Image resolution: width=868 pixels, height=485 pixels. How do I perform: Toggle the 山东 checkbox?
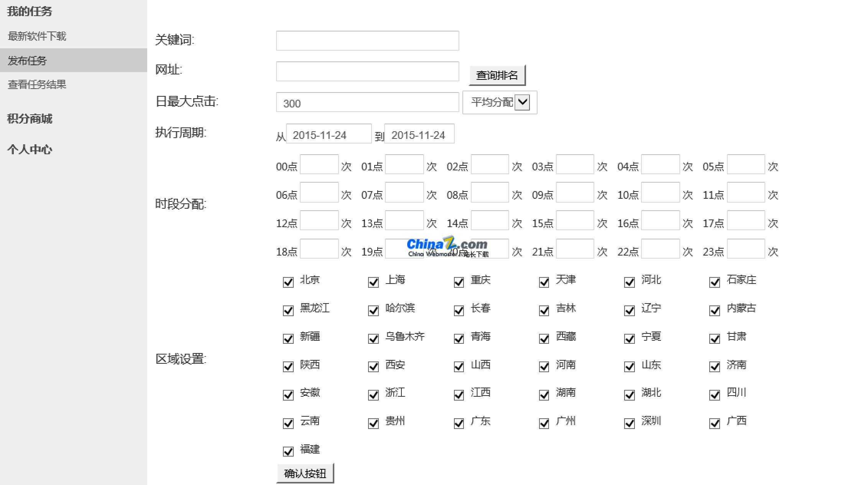tap(630, 367)
